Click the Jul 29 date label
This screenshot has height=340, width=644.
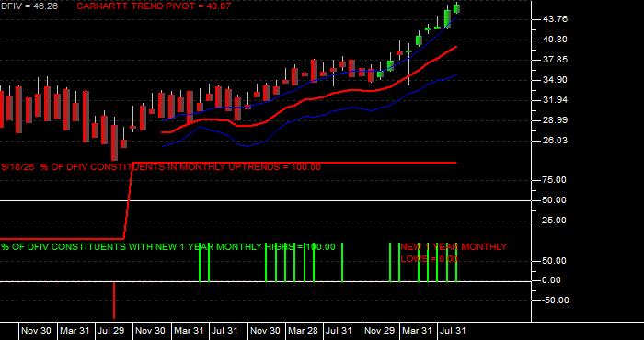coord(111,331)
